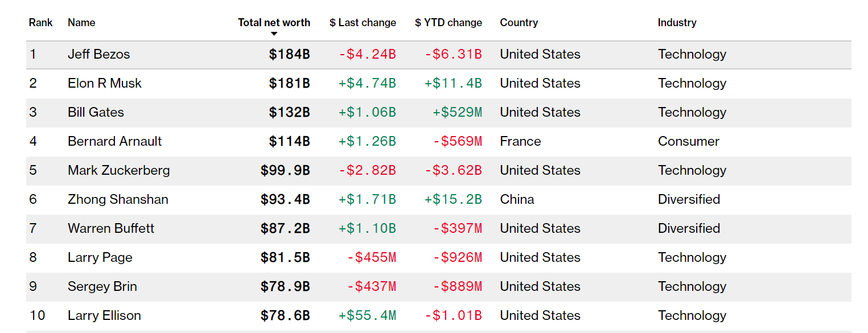Click the $ YTD change column header
868x333 pixels.
pyautogui.click(x=449, y=23)
